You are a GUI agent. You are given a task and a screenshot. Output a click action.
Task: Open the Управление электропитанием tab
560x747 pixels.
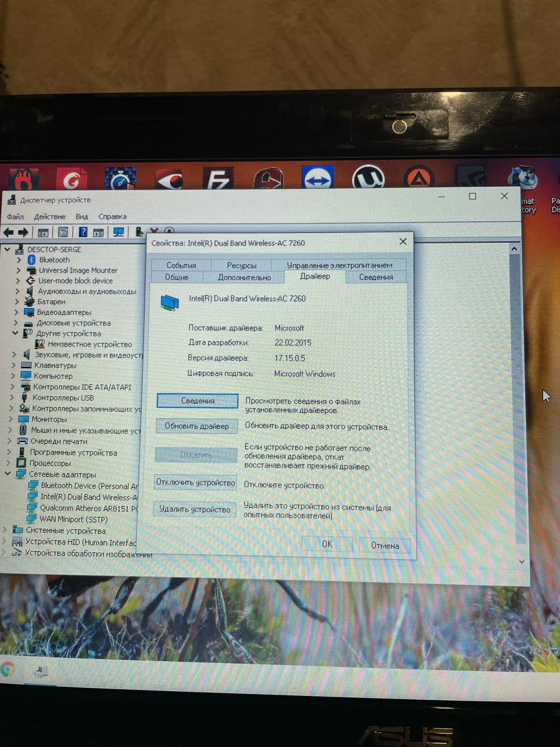point(339,265)
